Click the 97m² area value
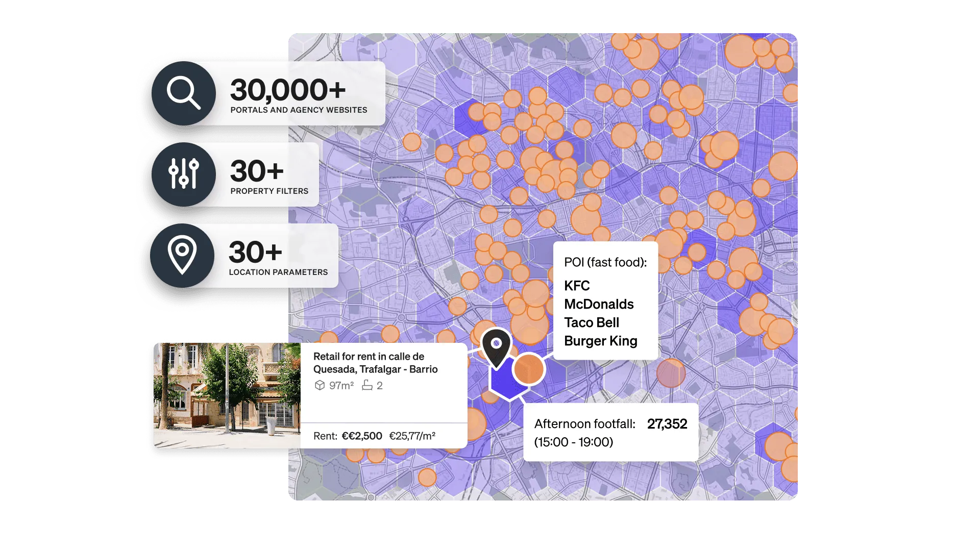Image resolution: width=980 pixels, height=551 pixels. tap(341, 385)
